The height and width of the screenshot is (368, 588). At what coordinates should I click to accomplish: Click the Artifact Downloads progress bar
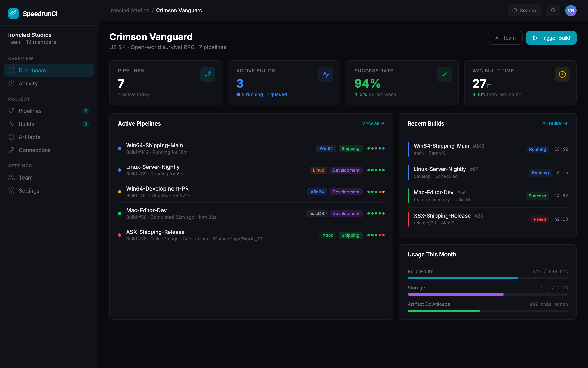click(488, 311)
